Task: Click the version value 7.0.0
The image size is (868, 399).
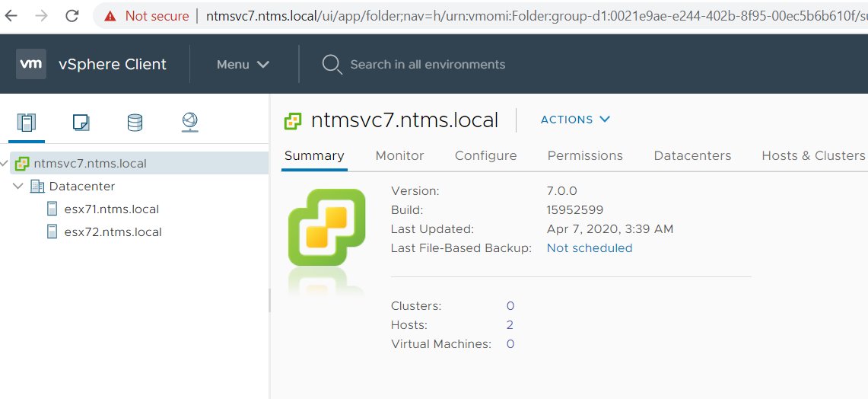Action: click(x=562, y=190)
